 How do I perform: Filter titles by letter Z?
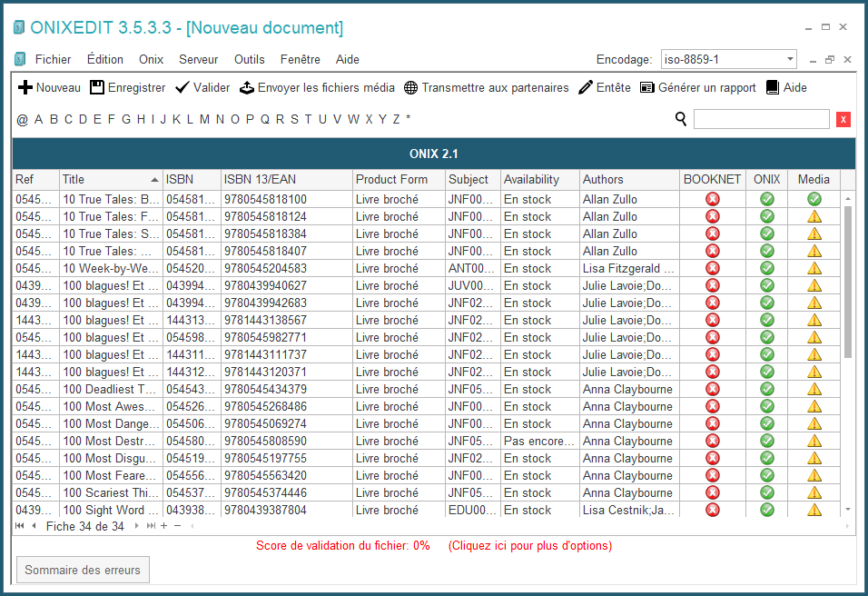(397, 119)
